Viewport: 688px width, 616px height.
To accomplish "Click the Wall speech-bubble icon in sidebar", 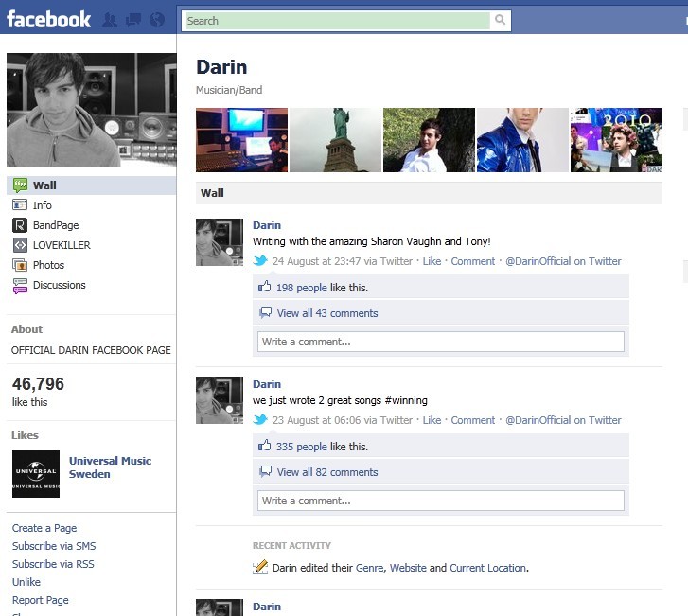I will tap(20, 185).
